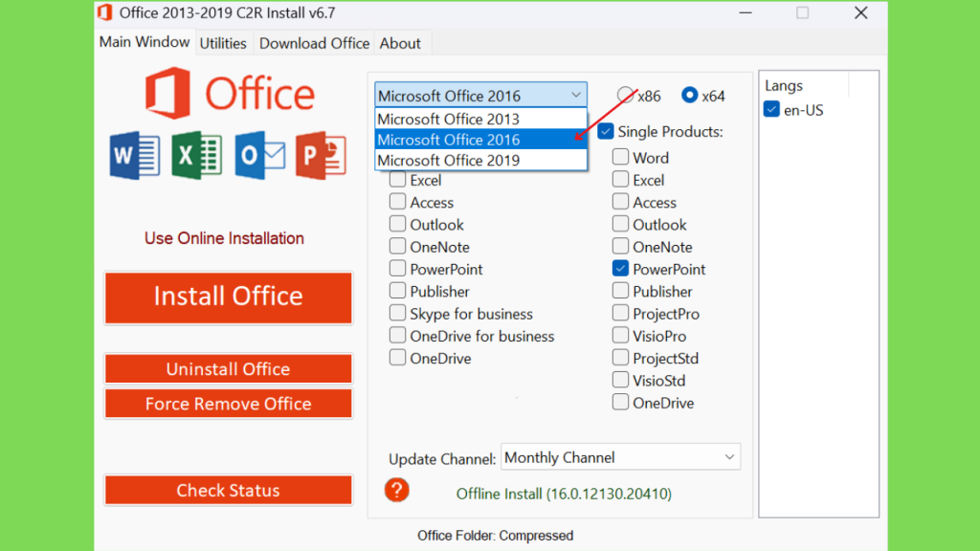Viewport: 980px width, 551px height.
Task: Open the Update Channel dropdown
Action: click(x=620, y=457)
